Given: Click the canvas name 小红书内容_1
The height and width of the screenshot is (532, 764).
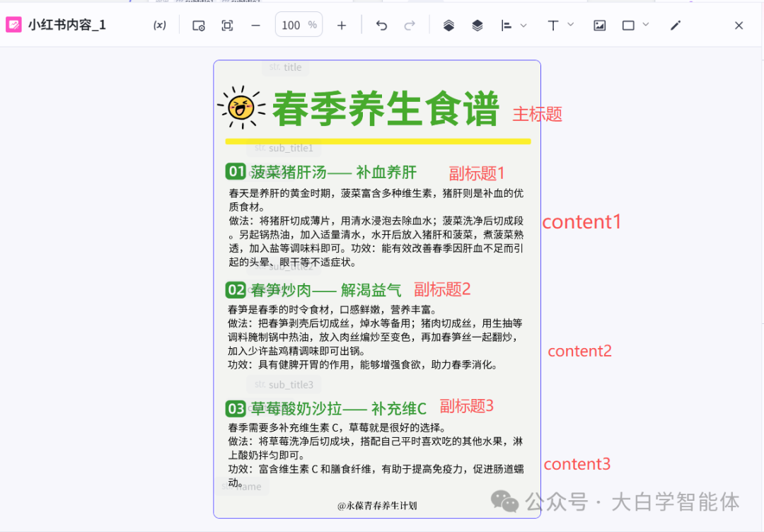Looking at the screenshot, I should pos(66,25).
